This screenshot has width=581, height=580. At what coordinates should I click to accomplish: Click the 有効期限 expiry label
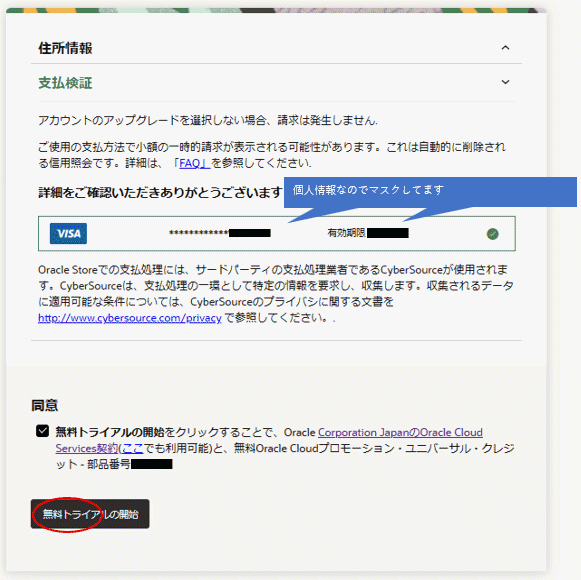coord(346,233)
